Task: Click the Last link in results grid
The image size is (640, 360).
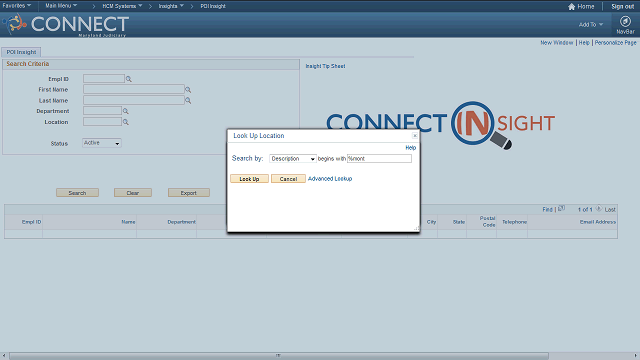Action: click(x=610, y=209)
